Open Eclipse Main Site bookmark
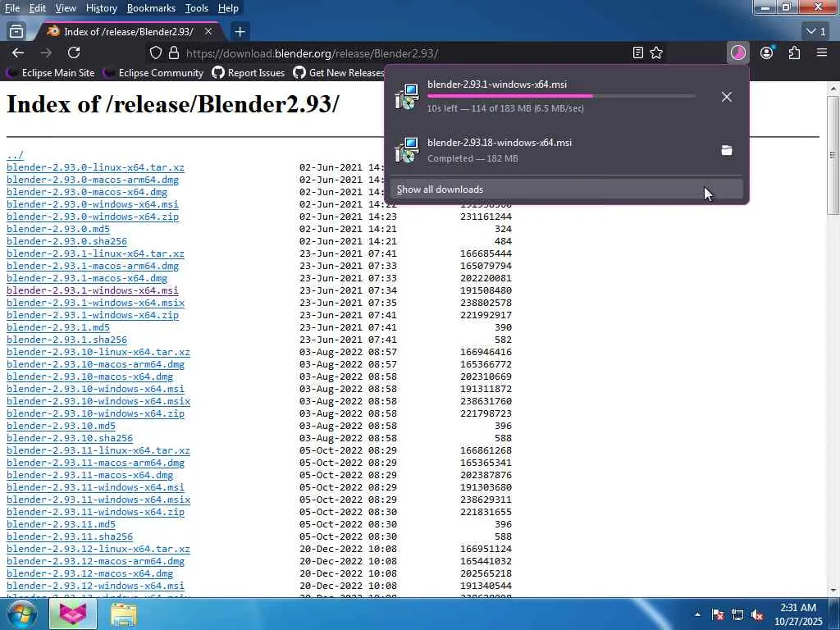 click(52, 73)
